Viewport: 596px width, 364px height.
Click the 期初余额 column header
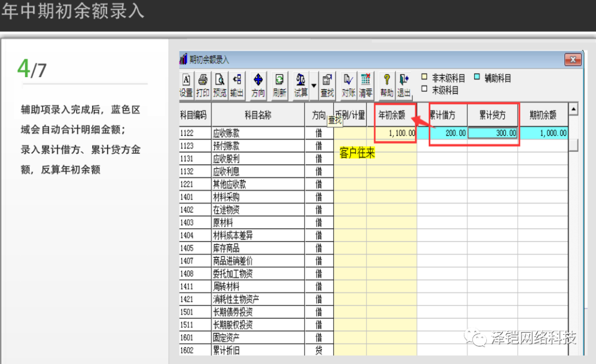click(542, 115)
